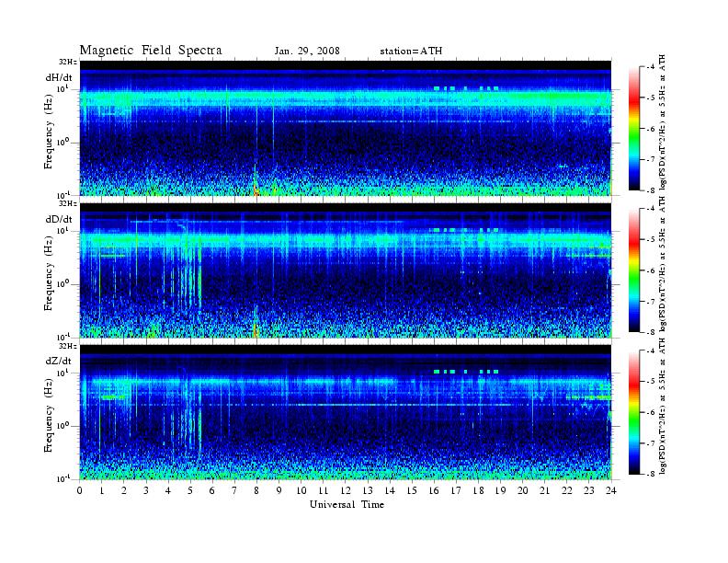Select the dD/dt panel label
The width and height of the screenshot is (728, 563).
(x=59, y=219)
